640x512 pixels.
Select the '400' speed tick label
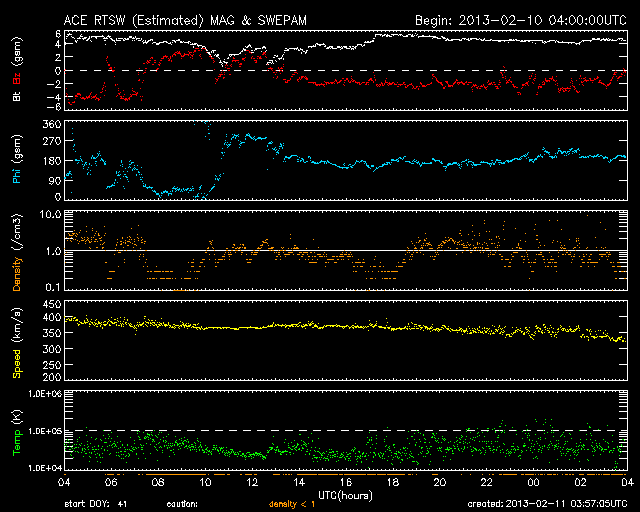pos(52,317)
